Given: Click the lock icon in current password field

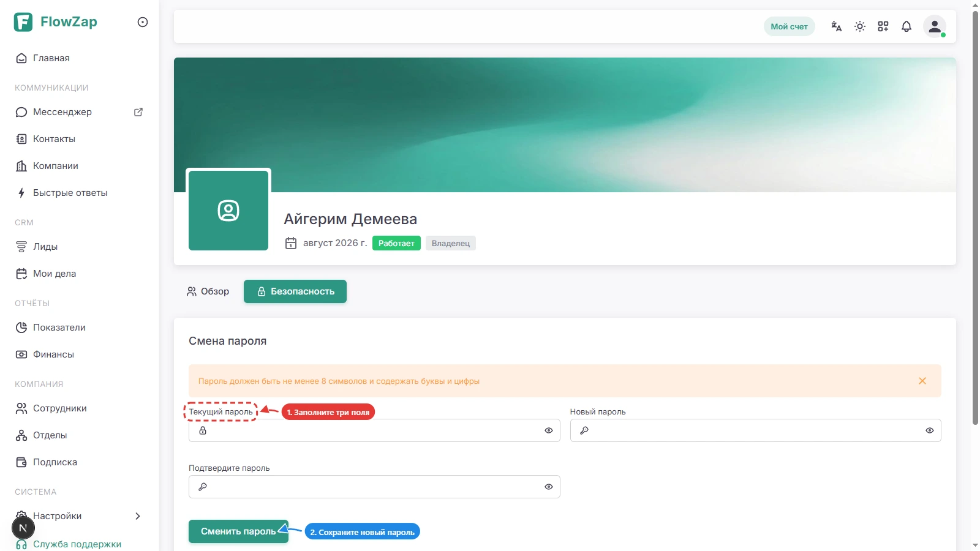Looking at the screenshot, I should pyautogui.click(x=203, y=430).
